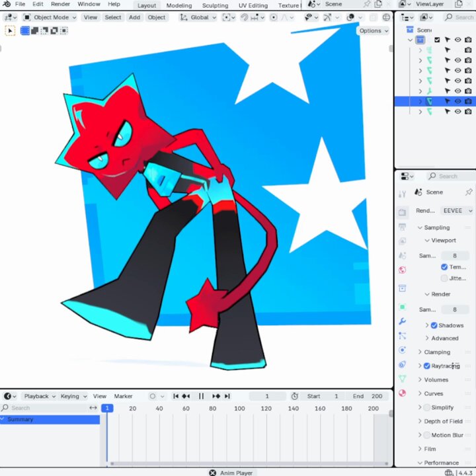Open the viewport overlays icon
The width and height of the screenshot is (476, 476).
point(350,17)
